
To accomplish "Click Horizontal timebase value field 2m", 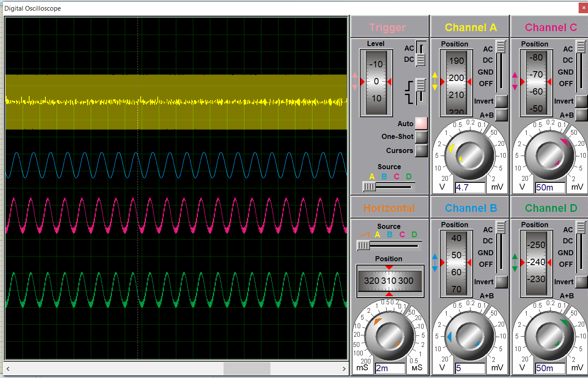I will (390, 368).
